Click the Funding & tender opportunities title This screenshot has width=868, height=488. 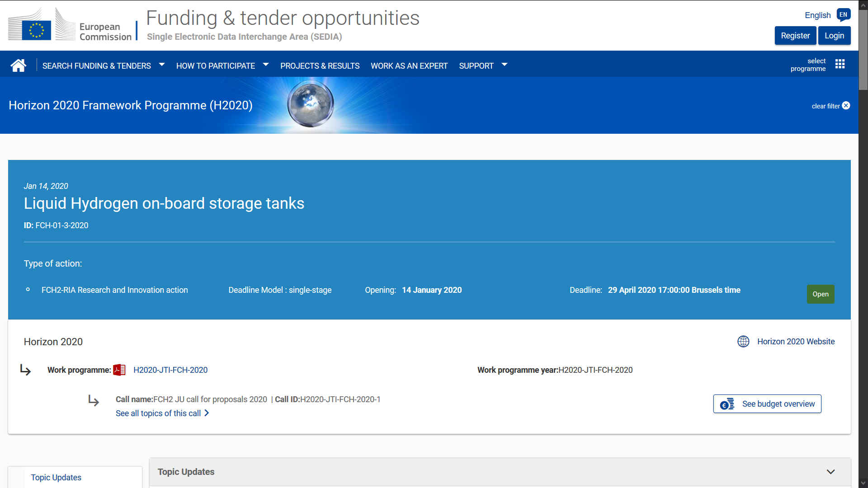tap(283, 18)
